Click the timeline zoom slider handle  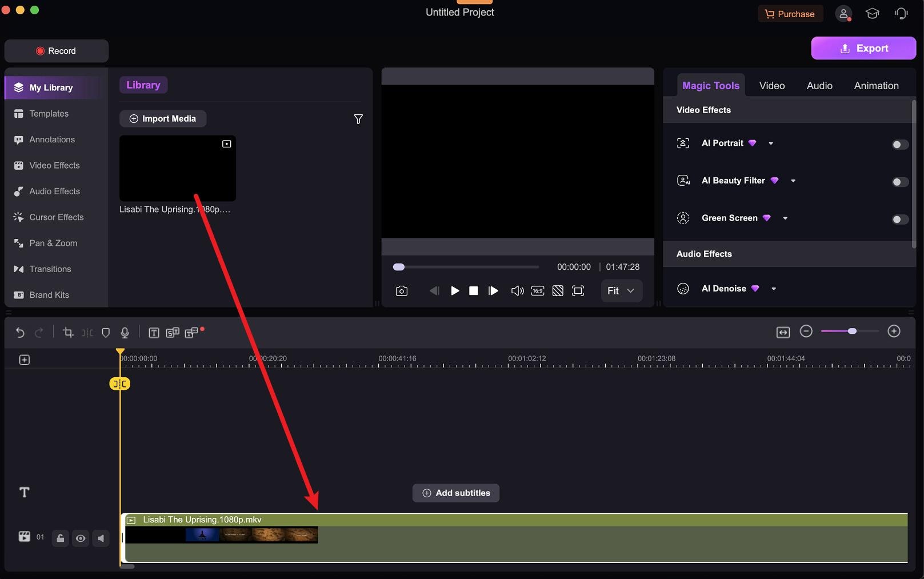point(853,332)
